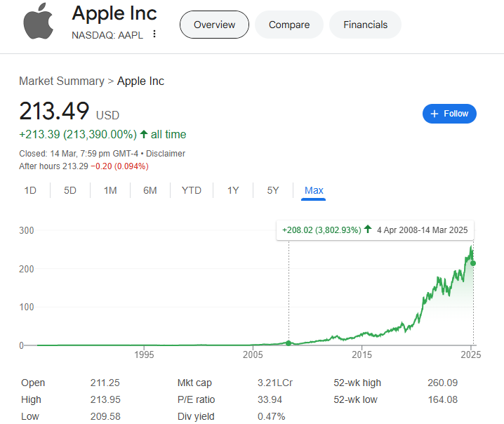
Task: Click the chart tooltip date range
Action: [423, 230]
